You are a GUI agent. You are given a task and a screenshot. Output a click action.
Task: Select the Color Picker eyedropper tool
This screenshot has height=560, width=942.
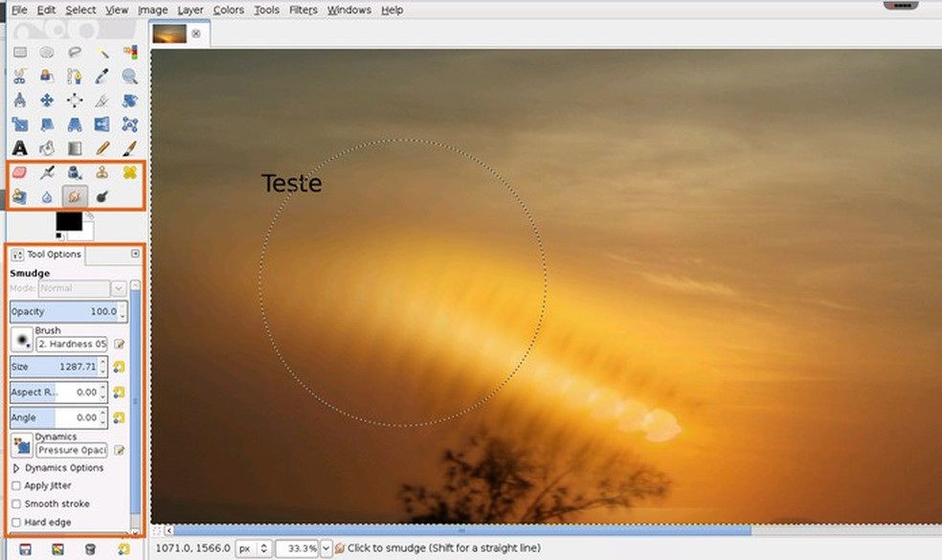pyautogui.click(x=102, y=77)
